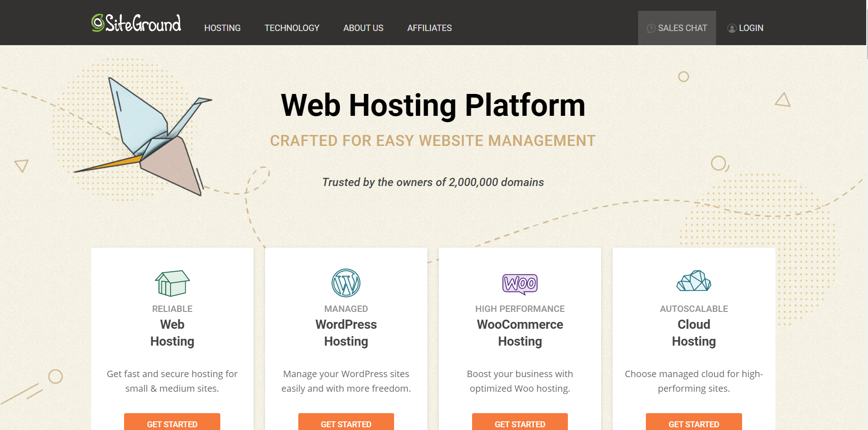Click the Sales Chat question mark icon

[x=651, y=28]
